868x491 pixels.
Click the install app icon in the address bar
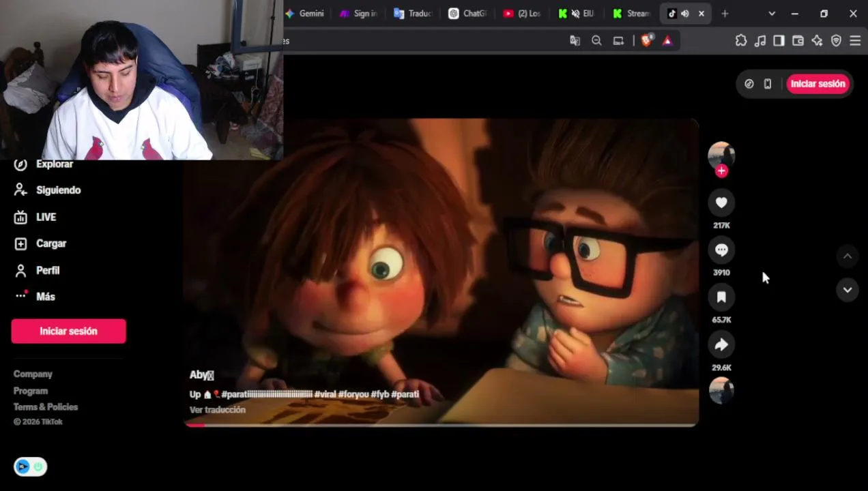[x=618, y=41]
